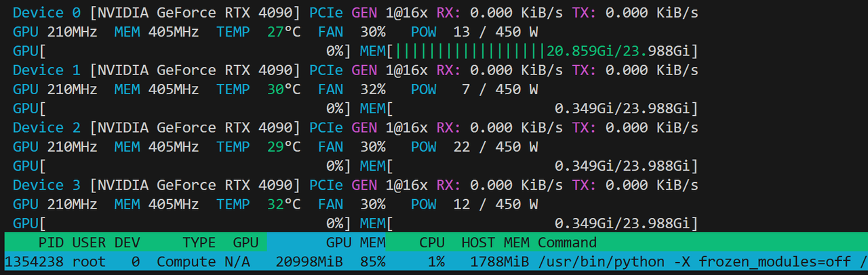Click the 32°C temperature reading
The width and height of the screenshot is (868, 275).
click(283, 204)
